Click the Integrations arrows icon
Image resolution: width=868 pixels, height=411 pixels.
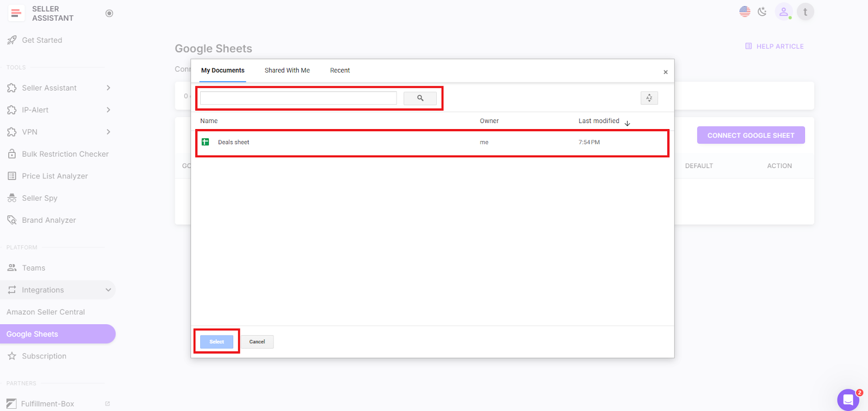pos(12,290)
